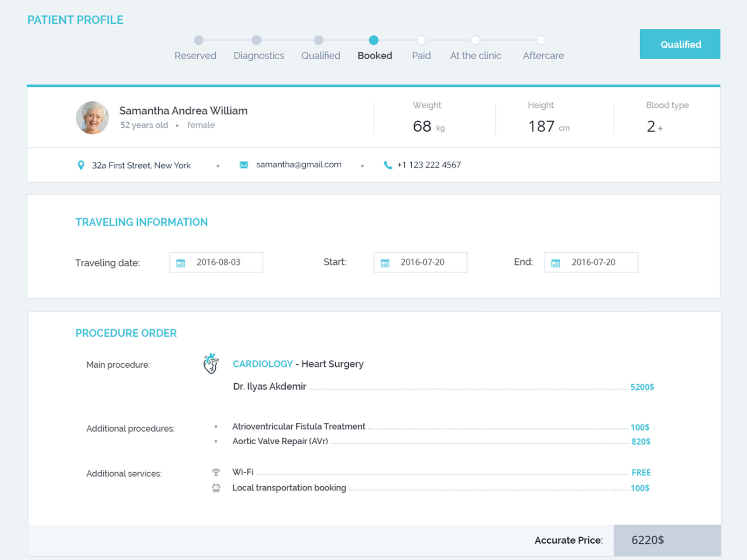Click address 32a First Street, New York
Screen dimensions: 747x560
(x=141, y=165)
